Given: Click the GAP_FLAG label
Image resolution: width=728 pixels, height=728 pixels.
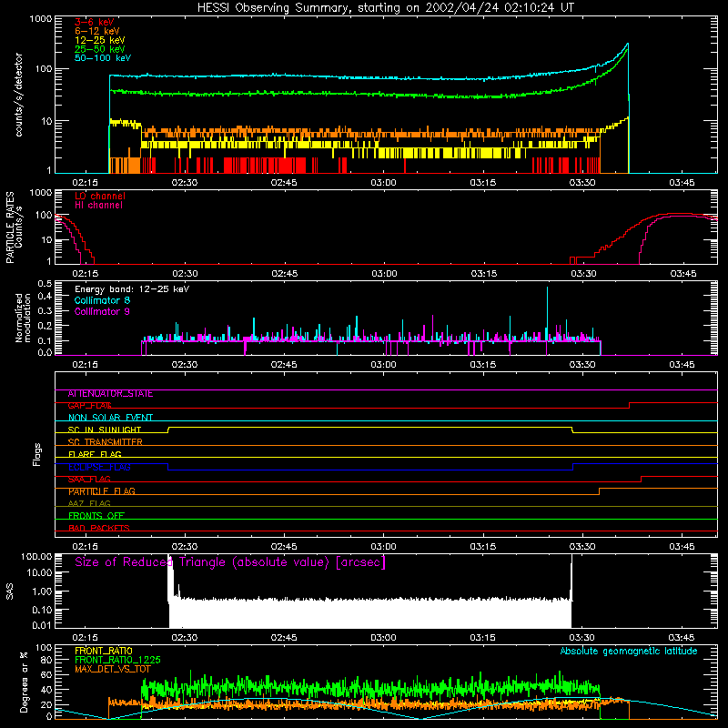Looking at the screenshot, I should tap(89, 406).
